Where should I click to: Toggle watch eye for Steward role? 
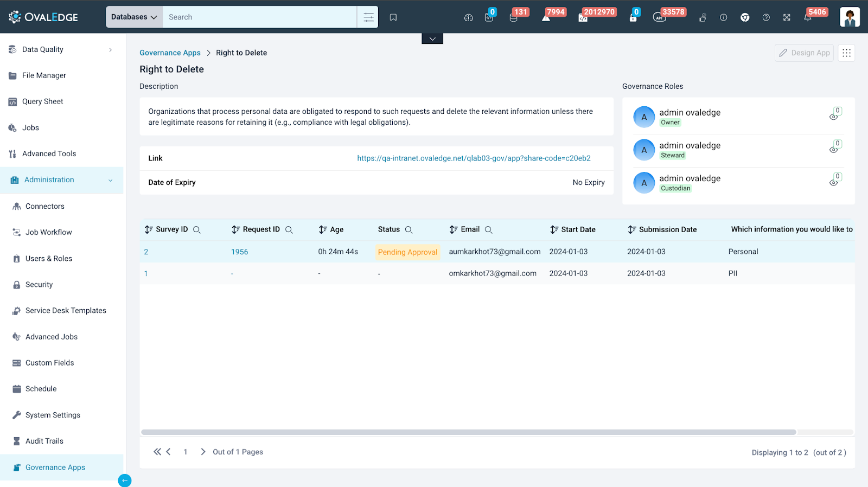click(833, 150)
